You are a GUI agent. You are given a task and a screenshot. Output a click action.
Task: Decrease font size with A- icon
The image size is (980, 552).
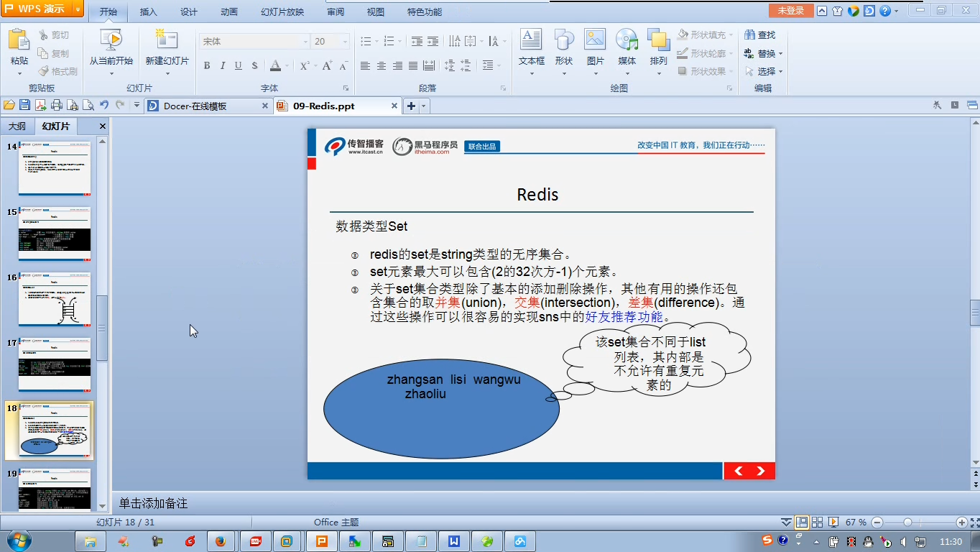343,65
